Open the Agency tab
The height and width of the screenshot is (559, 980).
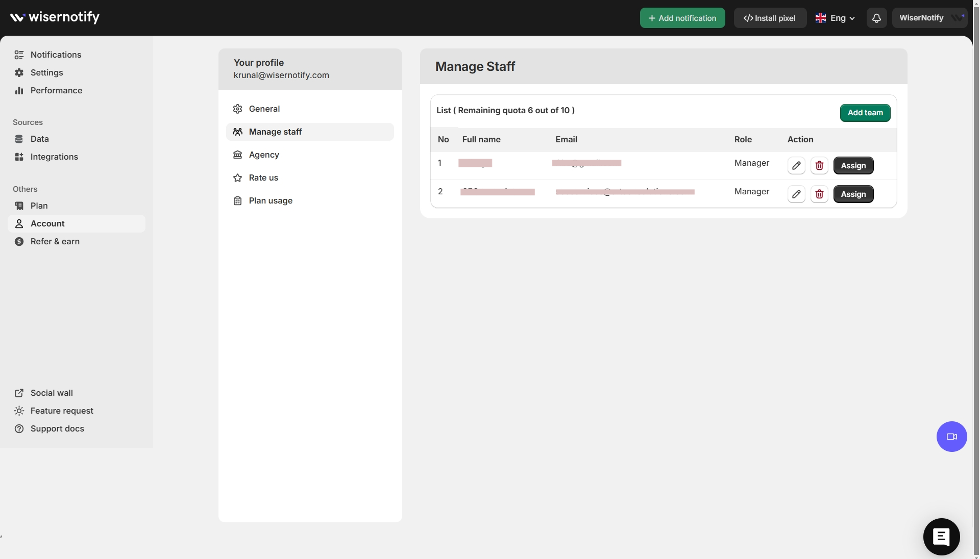(310, 155)
